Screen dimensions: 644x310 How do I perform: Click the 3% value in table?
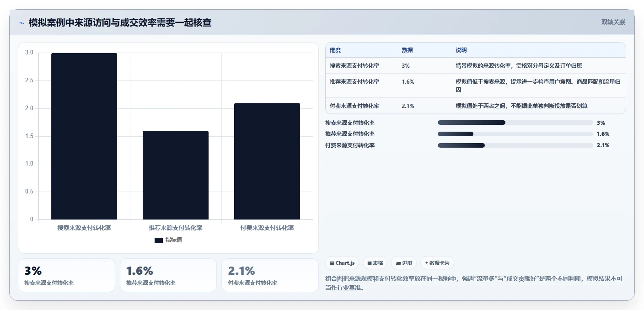coord(406,66)
